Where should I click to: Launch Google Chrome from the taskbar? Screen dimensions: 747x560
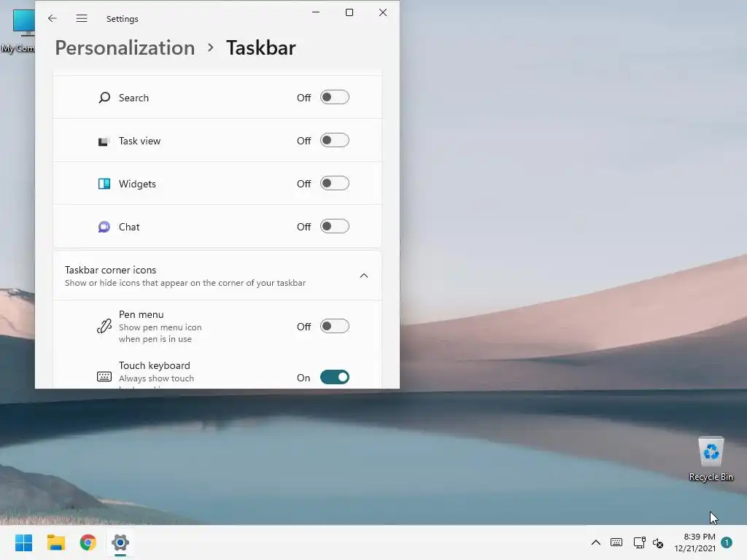[x=88, y=542]
